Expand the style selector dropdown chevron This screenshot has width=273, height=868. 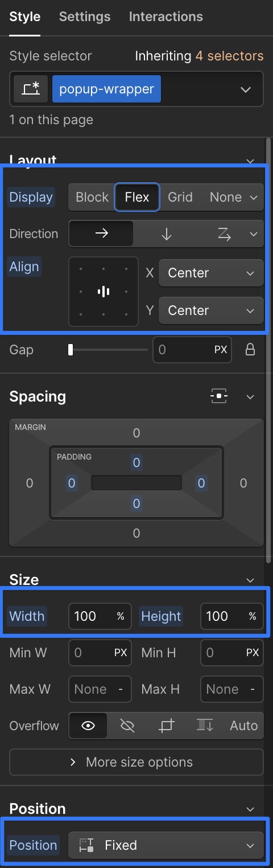tap(246, 89)
